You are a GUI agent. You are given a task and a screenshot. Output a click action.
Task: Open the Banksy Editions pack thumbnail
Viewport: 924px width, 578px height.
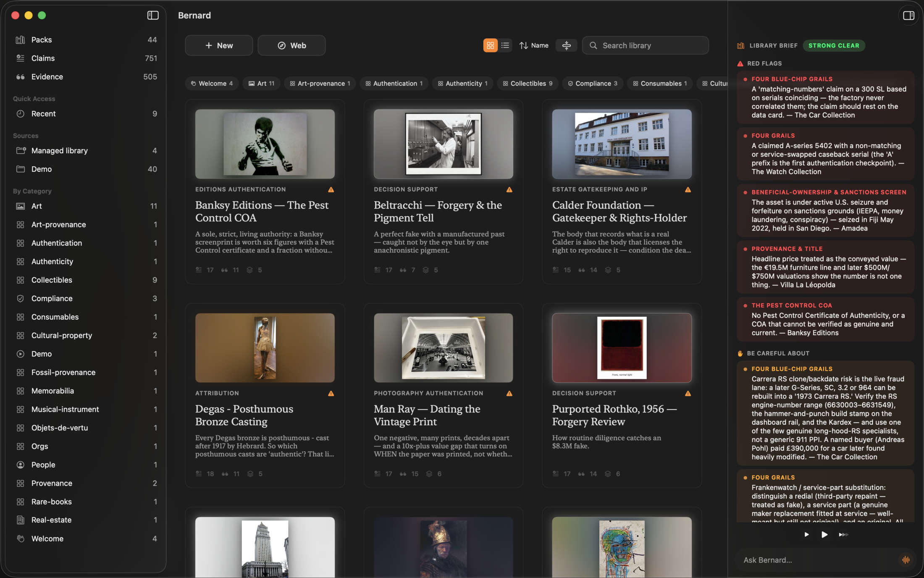265,144
